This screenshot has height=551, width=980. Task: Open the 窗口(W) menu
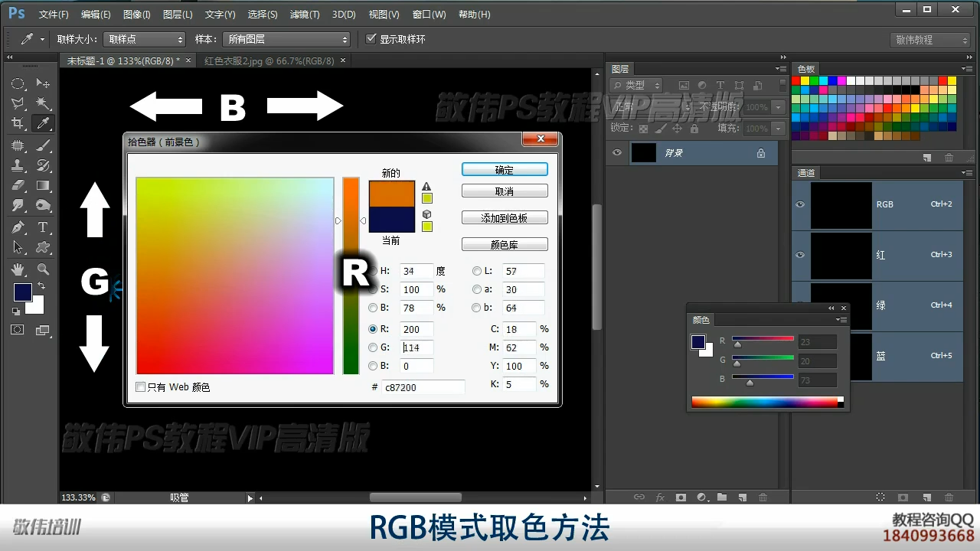[x=429, y=15]
